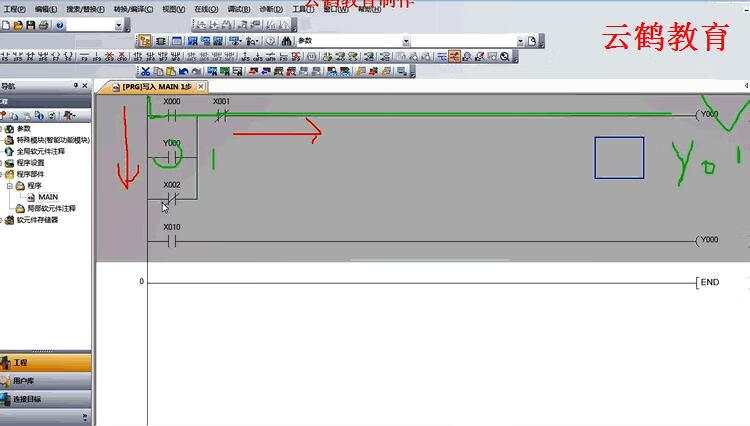This screenshot has width=750, height=426.
Task: Click the zoom magnifier icon in ladder toolbar
Action: click(505, 57)
